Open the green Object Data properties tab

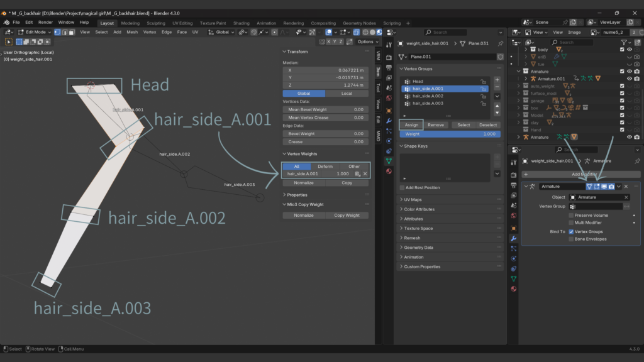click(389, 160)
